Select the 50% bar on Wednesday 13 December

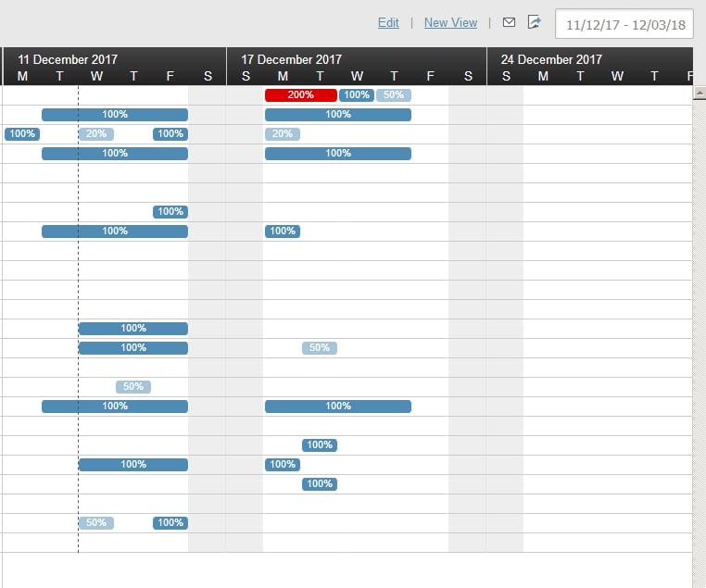[x=96, y=523]
